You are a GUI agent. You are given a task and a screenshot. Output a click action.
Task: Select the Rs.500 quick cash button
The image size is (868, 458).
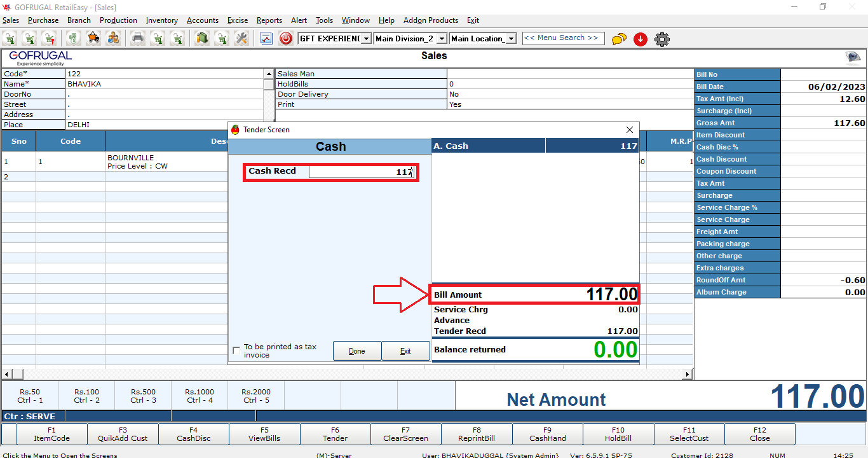pyautogui.click(x=143, y=396)
